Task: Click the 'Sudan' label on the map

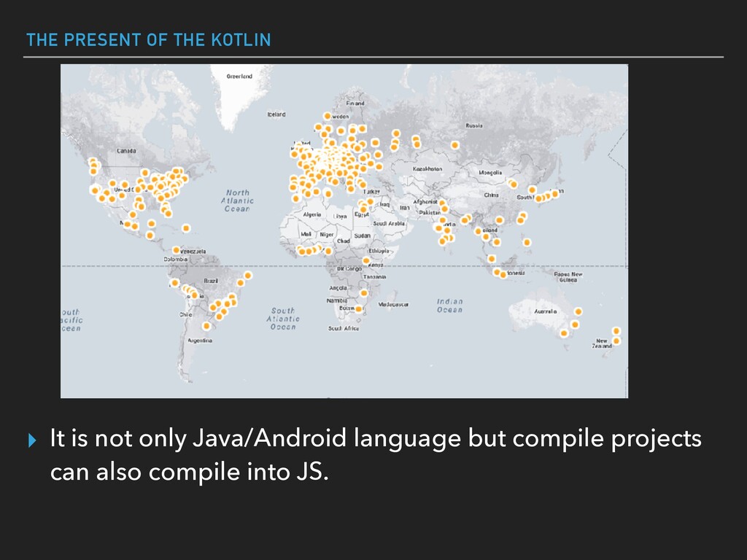Action: pos(362,236)
